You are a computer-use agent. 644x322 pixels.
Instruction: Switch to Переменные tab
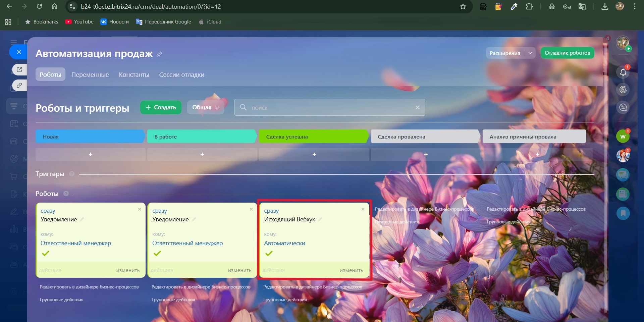[x=90, y=74]
